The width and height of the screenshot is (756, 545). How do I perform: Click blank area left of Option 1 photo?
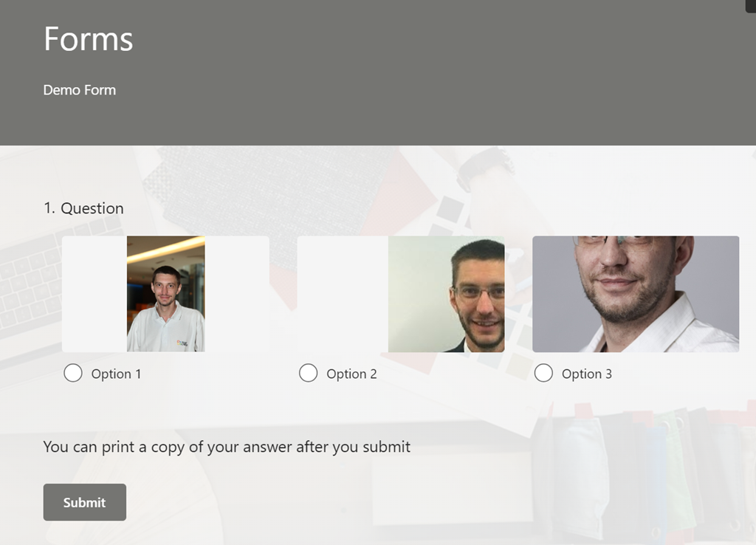coord(94,294)
